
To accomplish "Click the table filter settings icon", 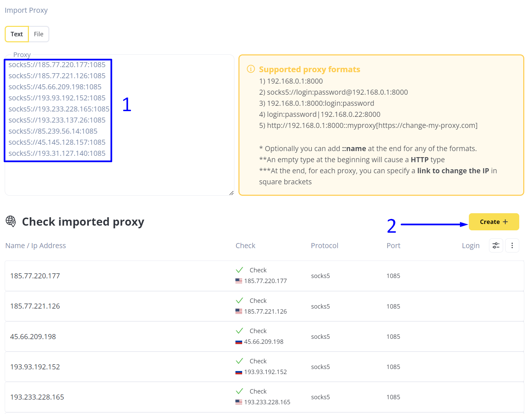I will click(496, 245).
